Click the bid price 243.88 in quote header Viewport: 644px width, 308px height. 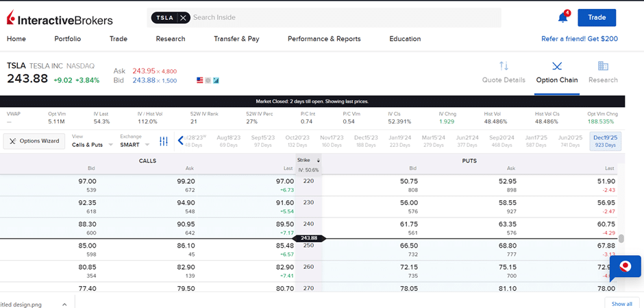pyautogui.click(x=144, y=80)
